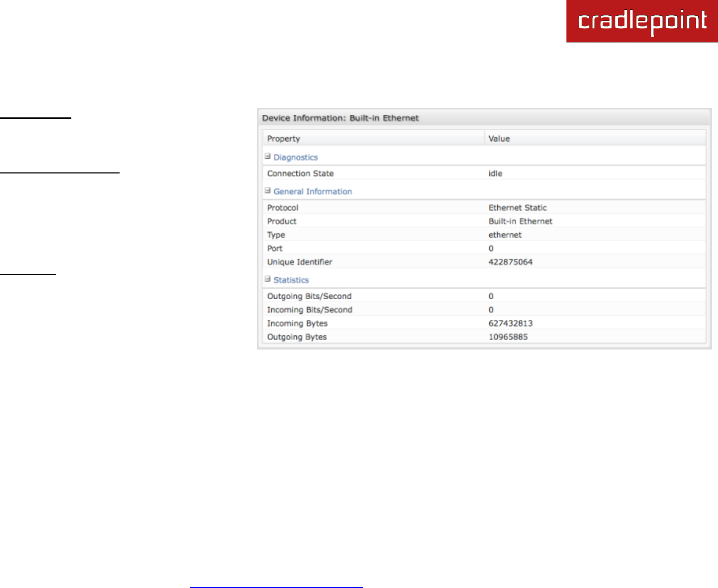Viewport: 718px width, 588px height.
Task: Select the Type row label
Action: (276, 235)
